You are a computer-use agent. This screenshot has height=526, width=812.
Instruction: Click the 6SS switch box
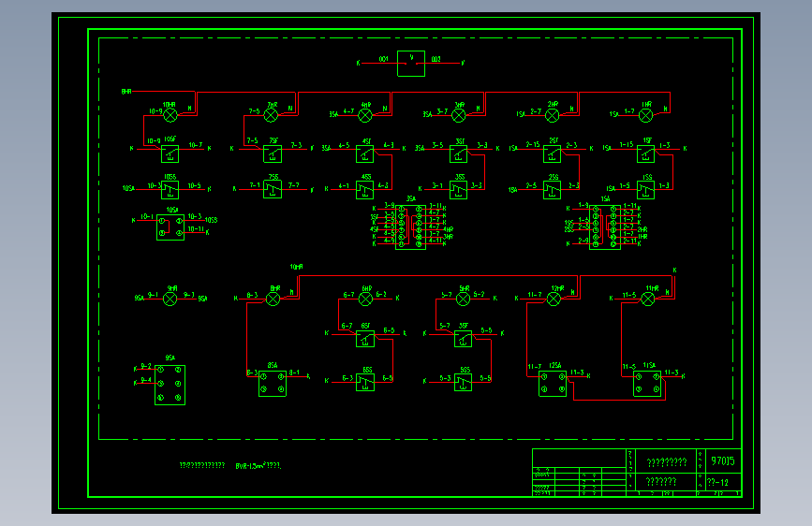pyautogui.click(x=365, y=382)
